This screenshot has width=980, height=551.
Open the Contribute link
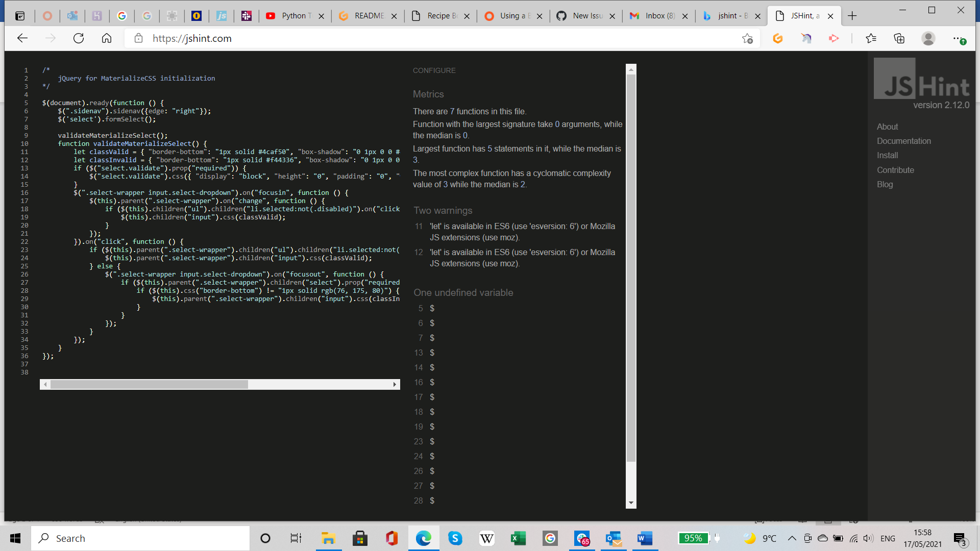tap(895, 170)
